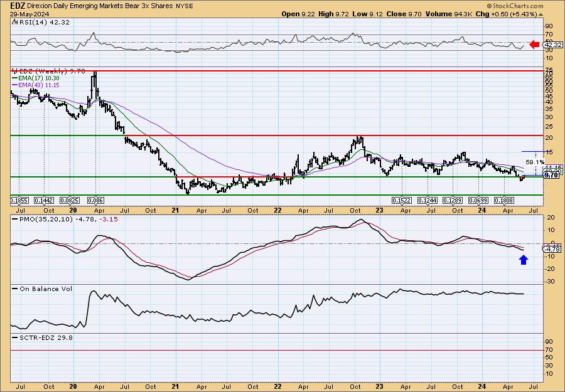Click the 0.1855 dividend marker
This screenshot has height=392, width=565.
click(19, 200)
